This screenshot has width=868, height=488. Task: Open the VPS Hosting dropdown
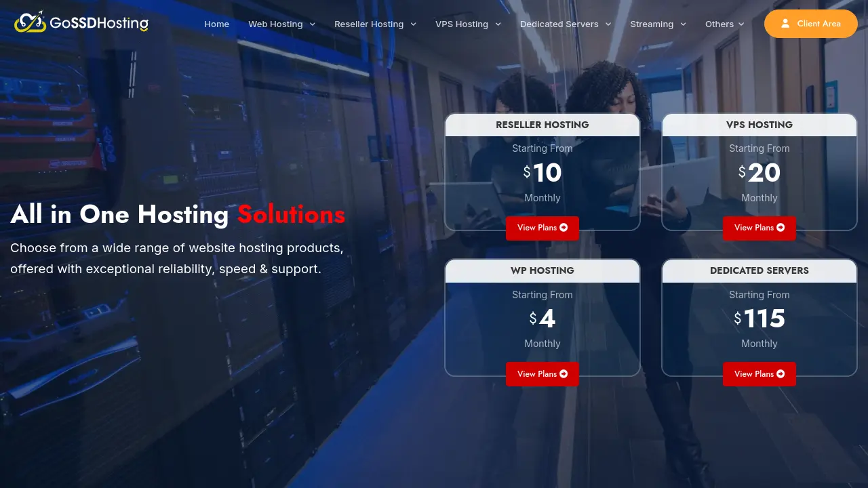(x=497, y=24)
